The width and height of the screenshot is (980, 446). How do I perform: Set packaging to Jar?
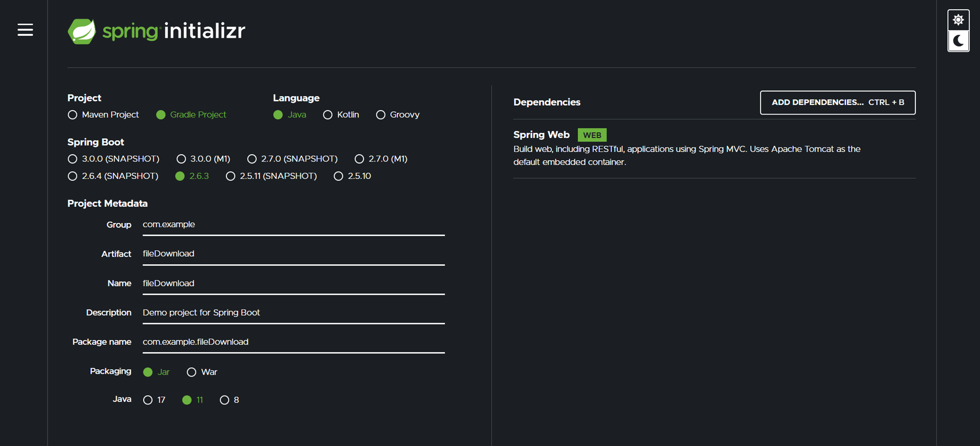point(156,372)
